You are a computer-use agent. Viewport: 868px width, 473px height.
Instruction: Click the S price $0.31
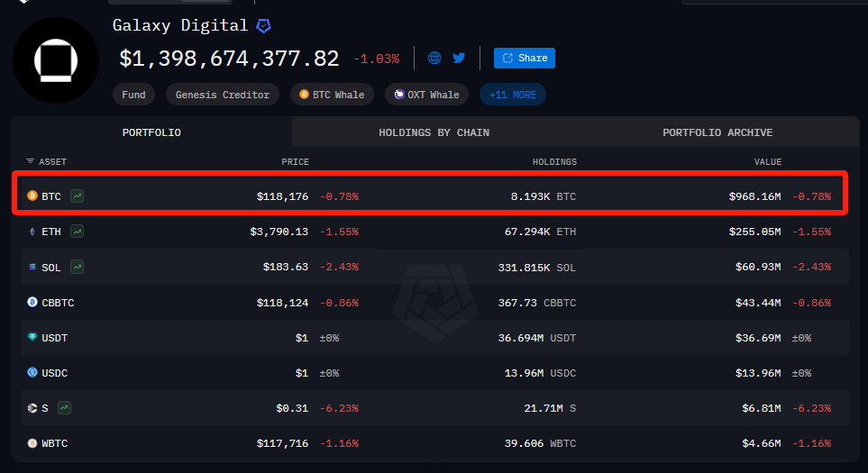(292, 408)
